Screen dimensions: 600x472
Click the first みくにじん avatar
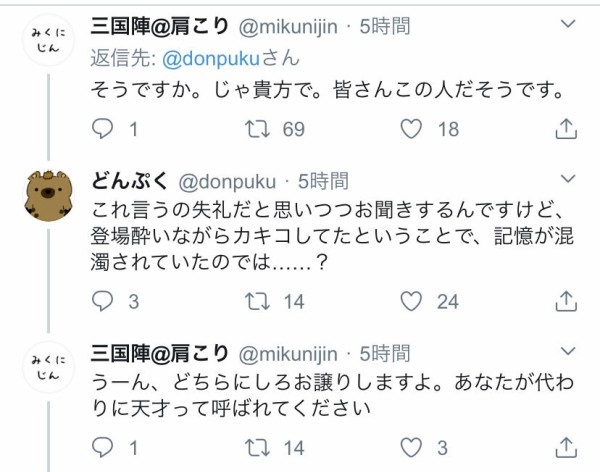(x=47, y=42)
